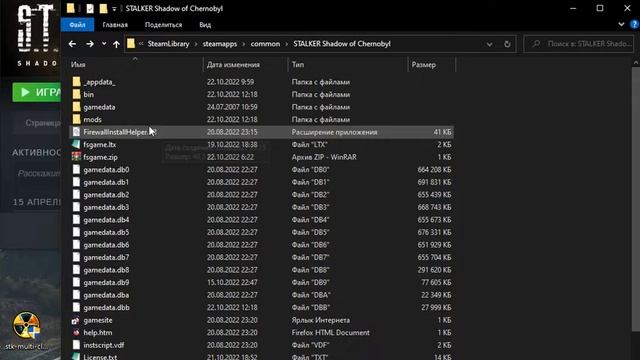Navigate to steamapps in the breadcrumb
Image resolution: width=640 pixels, height=360 pixels.
point(220,44)
